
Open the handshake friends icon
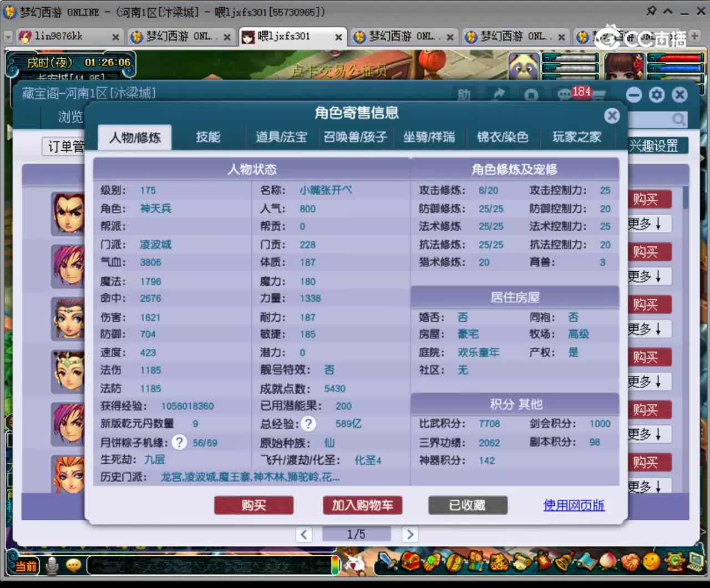(x=630, y=561)
